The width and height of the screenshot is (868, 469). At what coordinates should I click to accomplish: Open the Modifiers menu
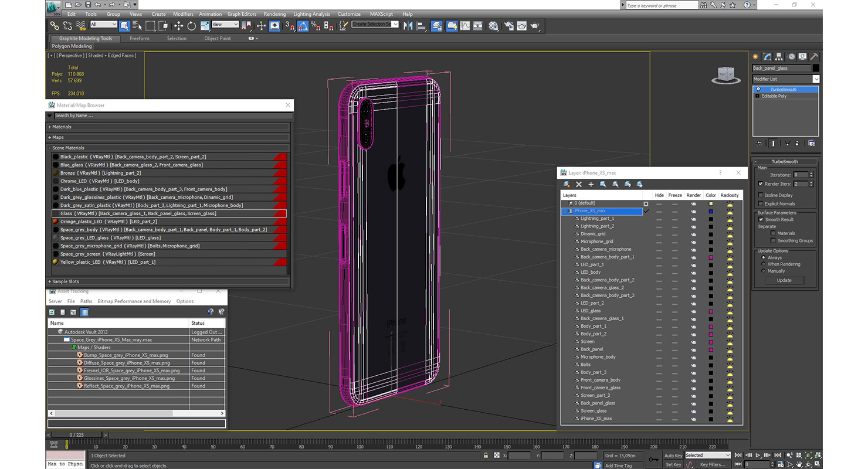183,14
